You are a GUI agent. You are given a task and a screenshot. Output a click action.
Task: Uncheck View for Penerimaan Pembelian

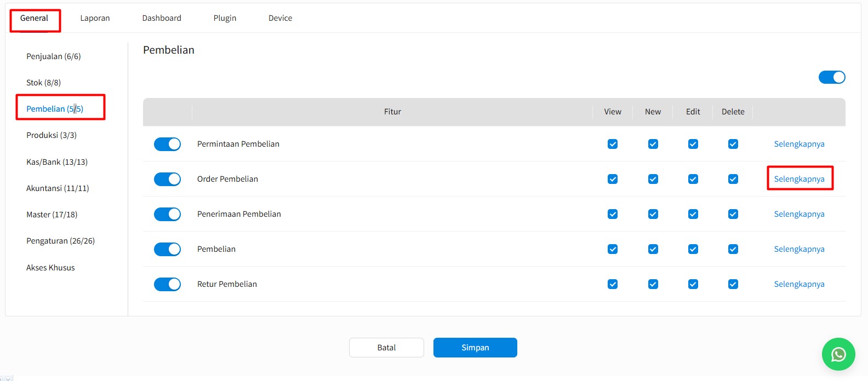click(613, 214)
